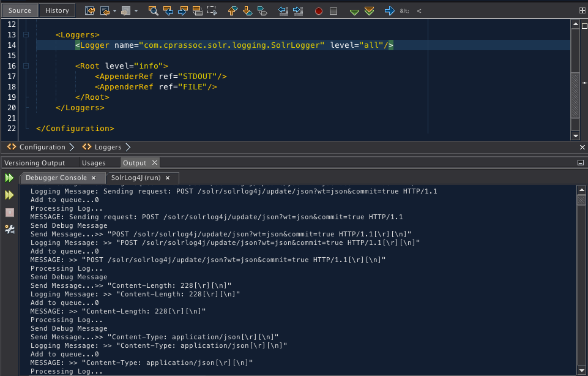The height and width of the screenshot is (376, 588).
Task: Rerun SolrLog4j with the green double-arrow icon
Action: (x=9, y=178)
